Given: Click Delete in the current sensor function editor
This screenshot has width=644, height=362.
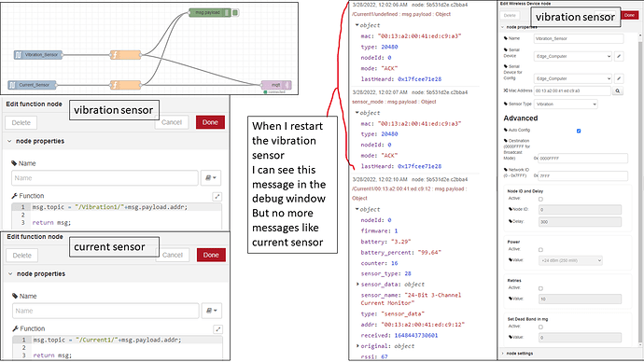Looking at the screenshot, I should [21, 256].
